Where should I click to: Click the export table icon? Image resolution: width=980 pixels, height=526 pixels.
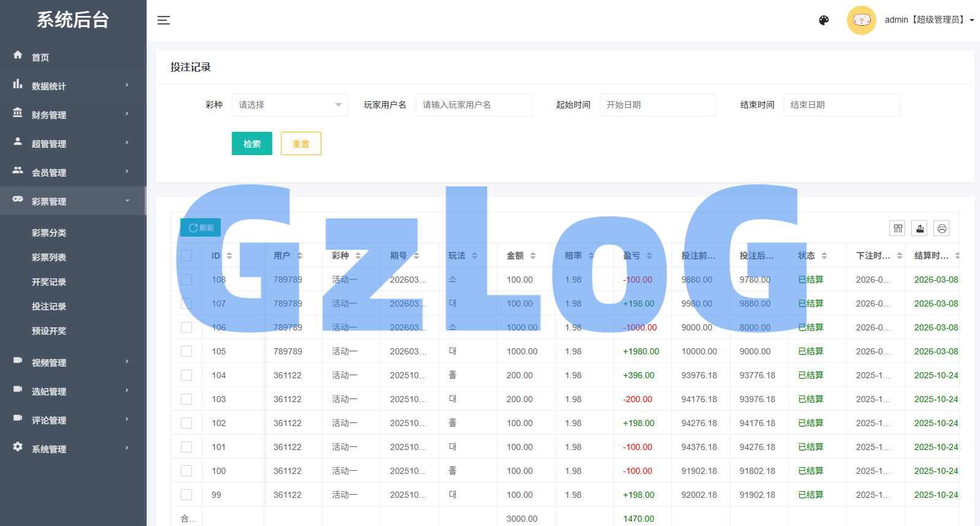click(x=920, y=229)
